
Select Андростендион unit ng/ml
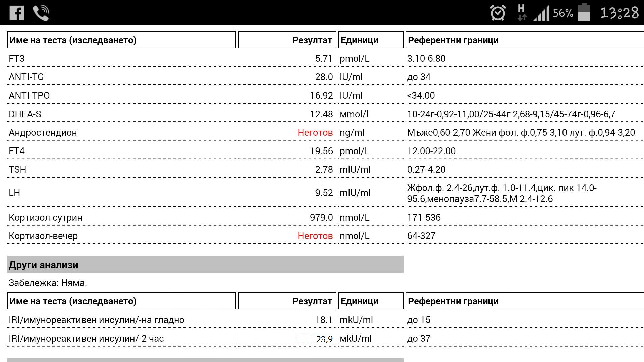point(352,133)
